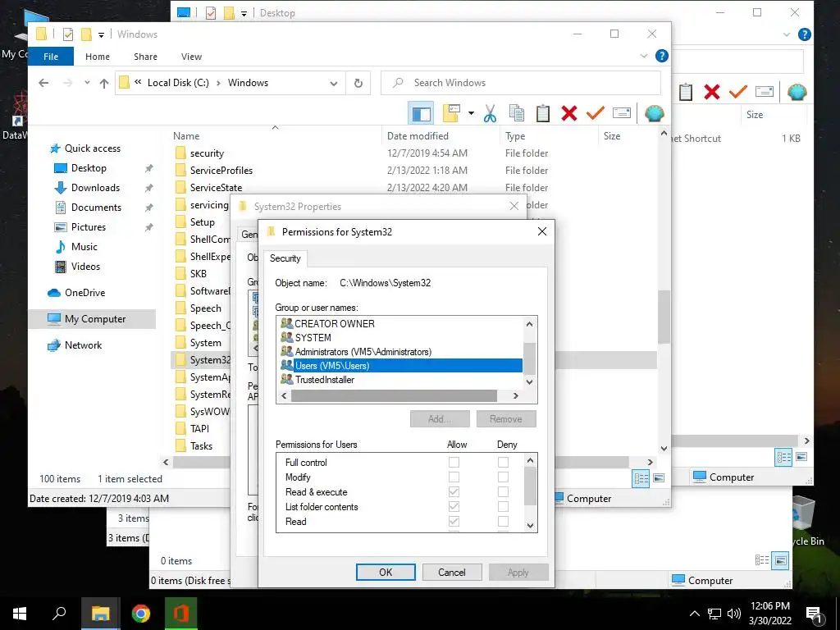Open Downloads in Quick access

point(95,188)
